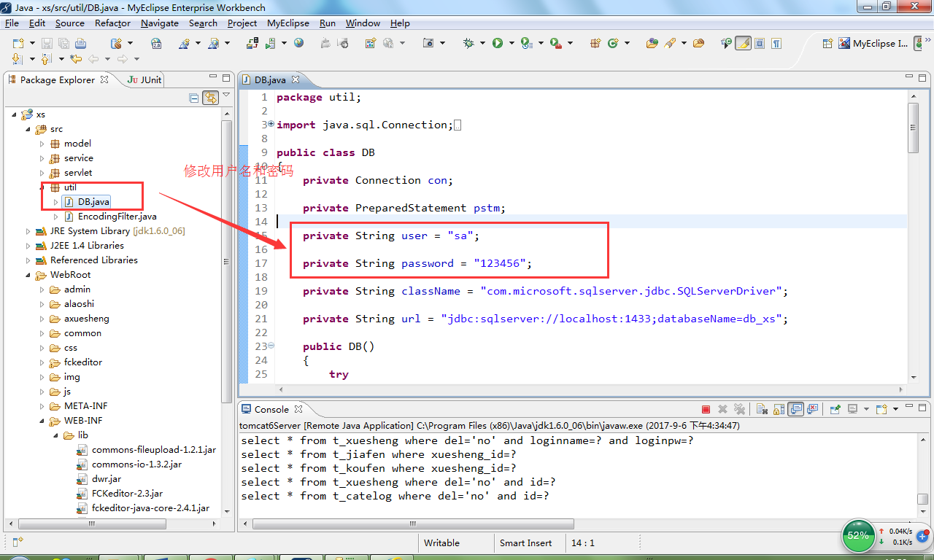Screen dimensions: 934x560
Task: Toggle Link with Editor in Package Explorer
Action: point(210,98)
